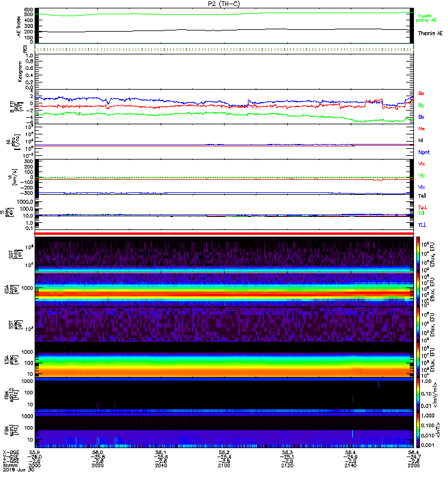Click the black Ni legend label
This screenshot has height=478, width=448.
click(421, 140)
